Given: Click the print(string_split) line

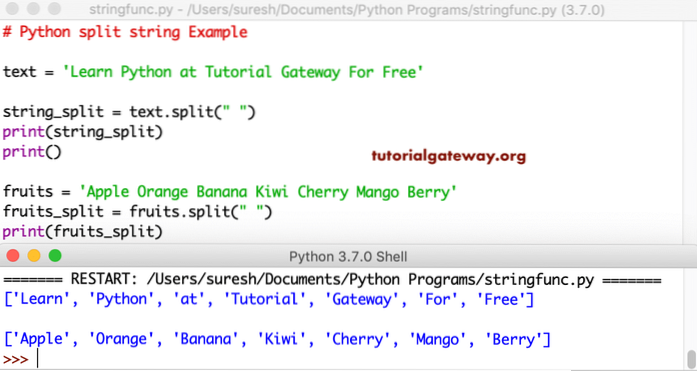Looking at the screenshot, I should coord(83,132).
